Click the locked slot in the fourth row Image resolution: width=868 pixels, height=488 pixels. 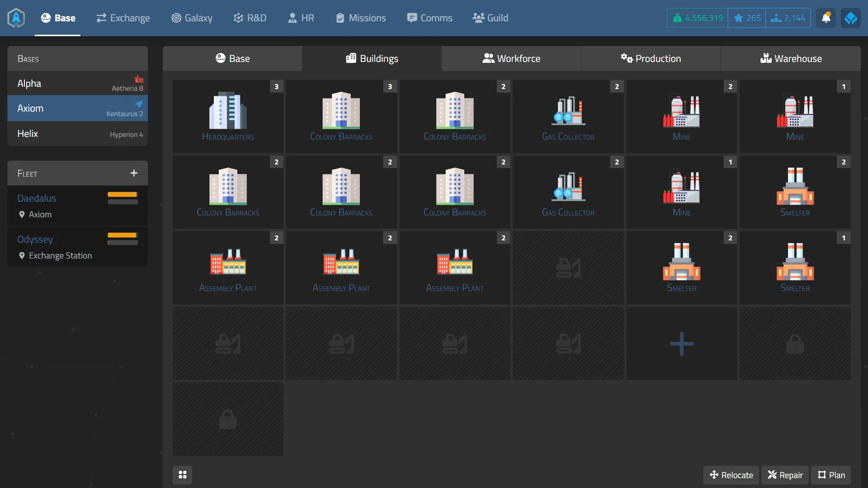[x=795, y=344]
